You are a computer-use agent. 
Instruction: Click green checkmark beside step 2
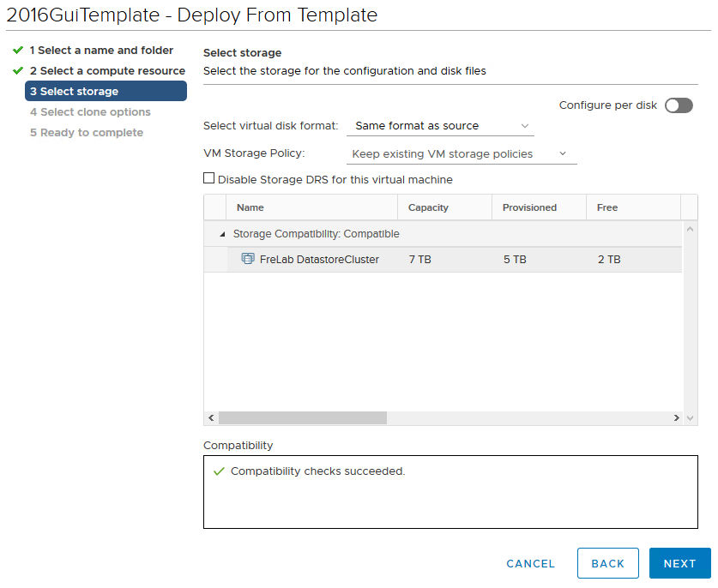click(18, 71)
